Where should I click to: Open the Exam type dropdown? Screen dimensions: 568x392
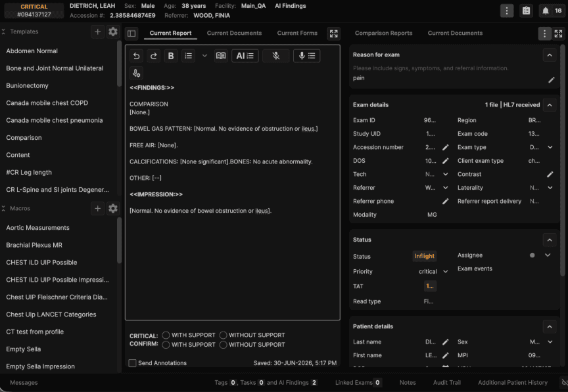tap(550, 147)
